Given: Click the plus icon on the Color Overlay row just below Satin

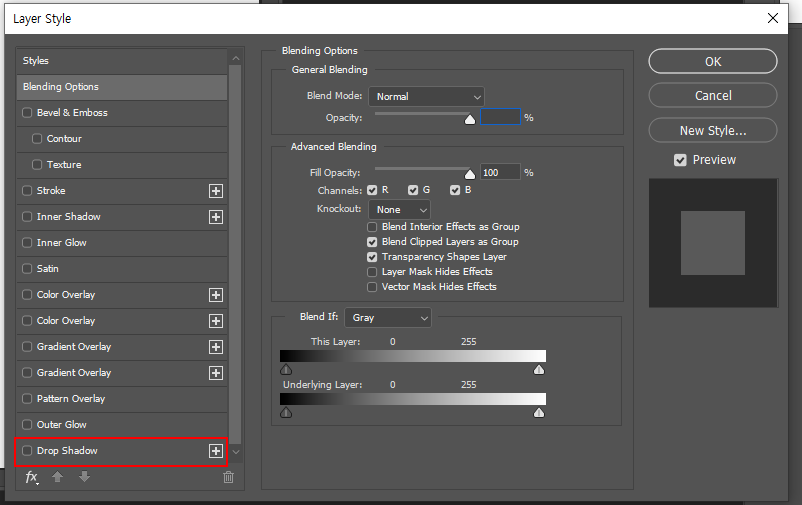Looking at the screenshot, I should [x=216, y=295].
